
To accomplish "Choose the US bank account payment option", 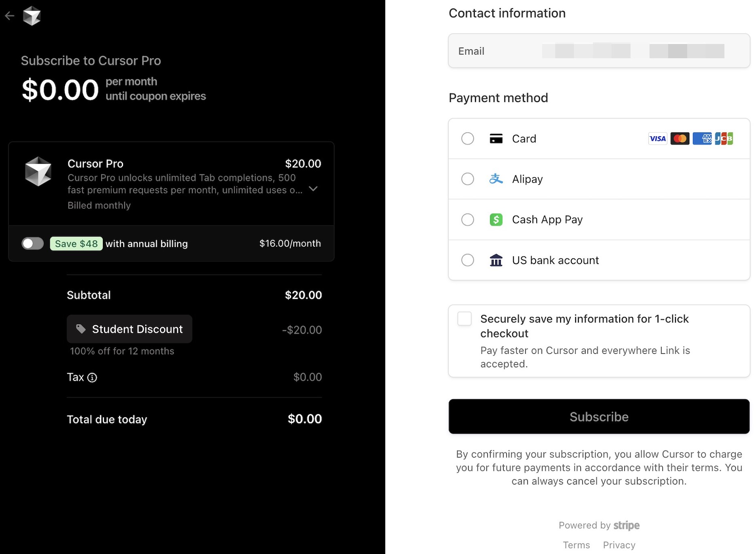I will tap(599, 260).
